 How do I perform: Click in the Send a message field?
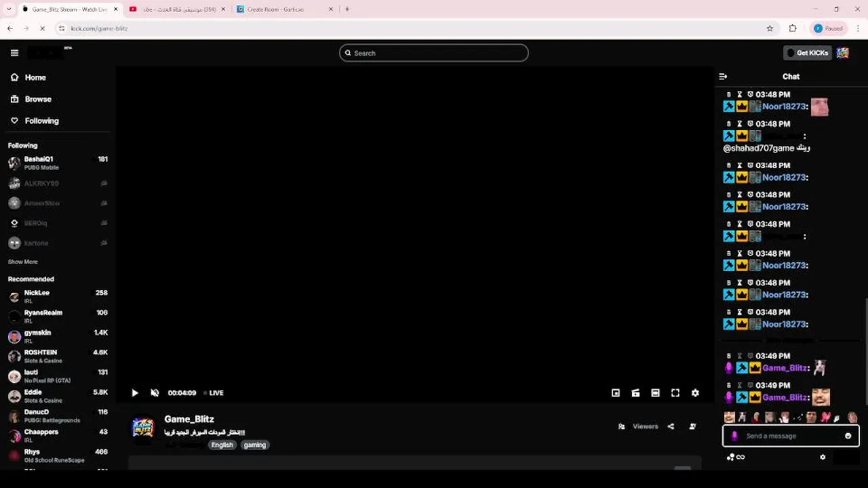click(791, 436)
